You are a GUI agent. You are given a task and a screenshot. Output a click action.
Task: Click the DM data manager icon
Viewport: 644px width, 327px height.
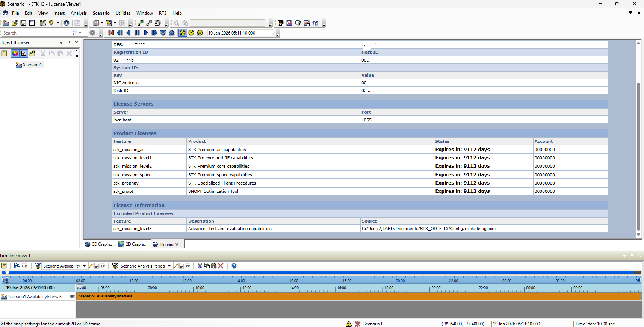(281, 23)
